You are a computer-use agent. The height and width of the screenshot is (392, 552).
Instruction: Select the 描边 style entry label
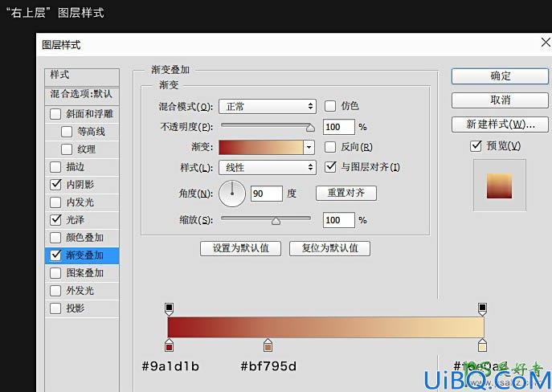click(x=75, y=167)
